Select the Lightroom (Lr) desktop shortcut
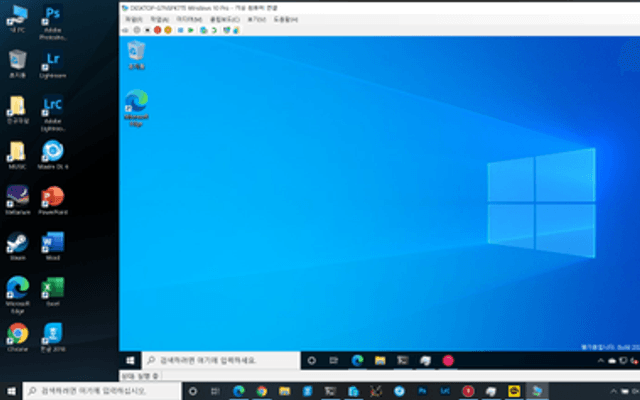The height and width of the screenshot is (400, 640). pos(53,64)
